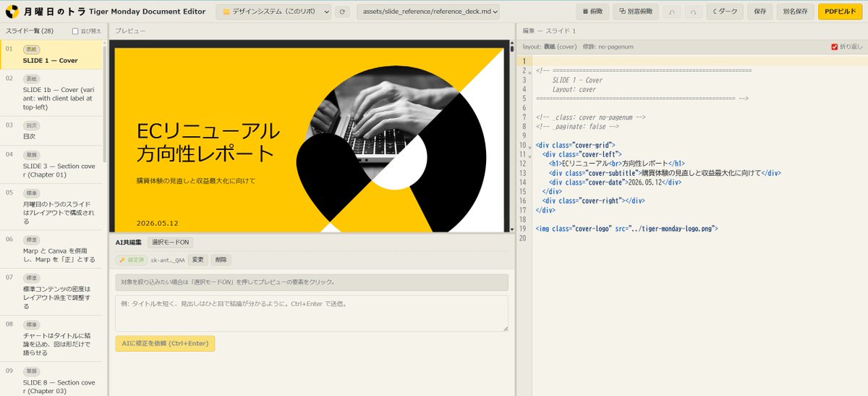Select slide 04 Section cover Chapter 01

tap(51, 164)
